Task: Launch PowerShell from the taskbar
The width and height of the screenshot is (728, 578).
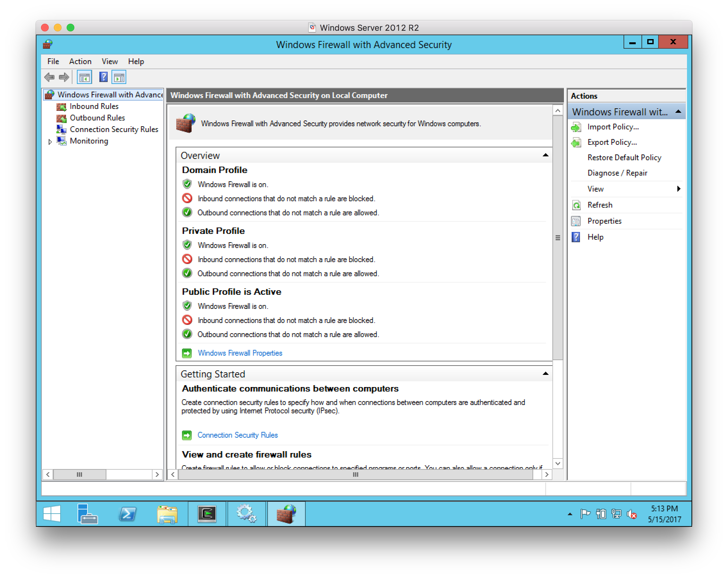Action: pyautogui.click(x=127, y=514)
